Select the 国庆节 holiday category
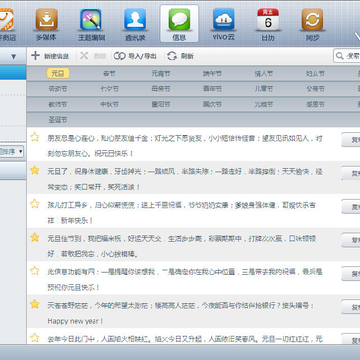This screenshot has height=360, width=360. (212, 104)
